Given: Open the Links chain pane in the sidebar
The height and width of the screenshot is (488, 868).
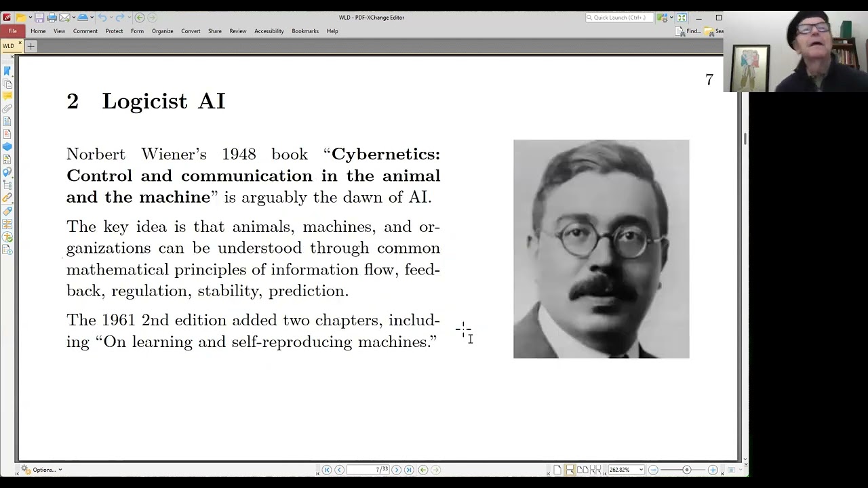Looking at the screenshot, I should tap(7, 198).
